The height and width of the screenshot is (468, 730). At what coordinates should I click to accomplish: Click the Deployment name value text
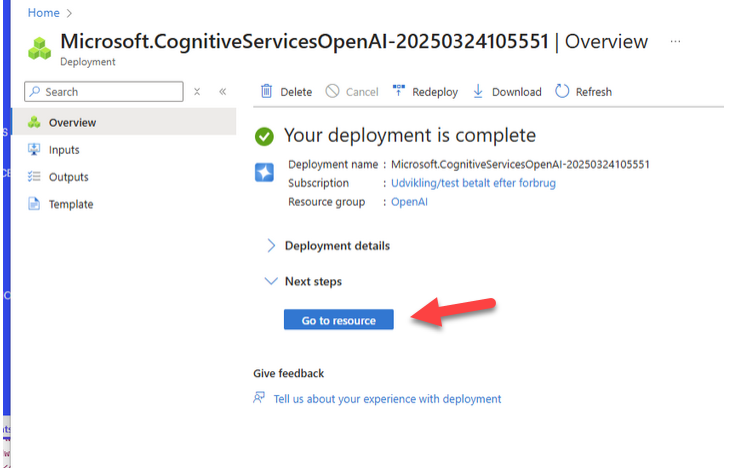[x=520, y=164]
